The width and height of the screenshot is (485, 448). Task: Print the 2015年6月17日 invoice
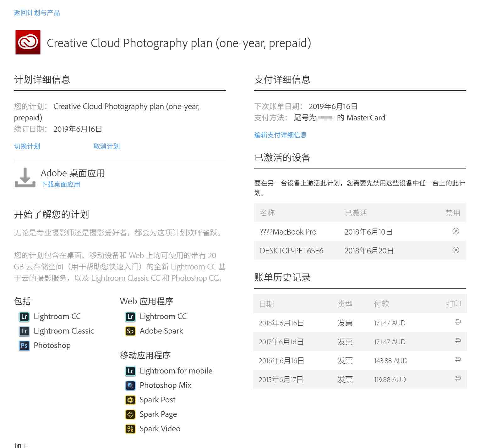pyautogui.click(x=458, y=379)
